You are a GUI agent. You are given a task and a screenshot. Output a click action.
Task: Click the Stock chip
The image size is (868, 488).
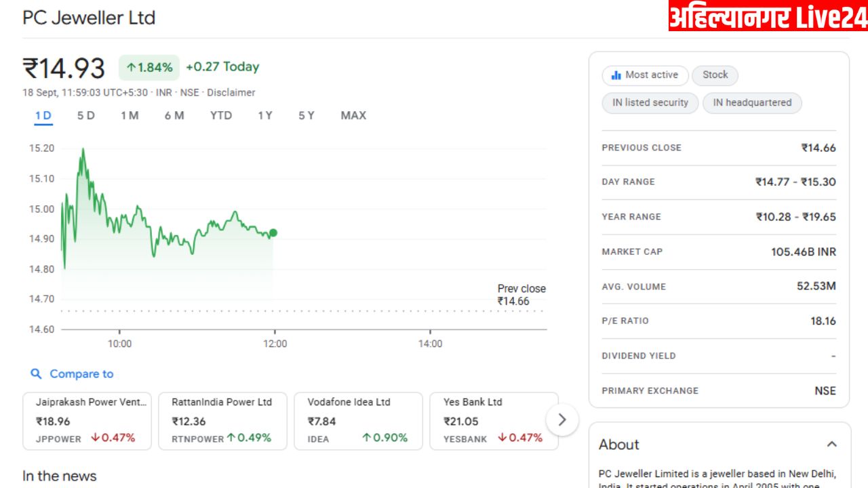(x=715, y=75)
